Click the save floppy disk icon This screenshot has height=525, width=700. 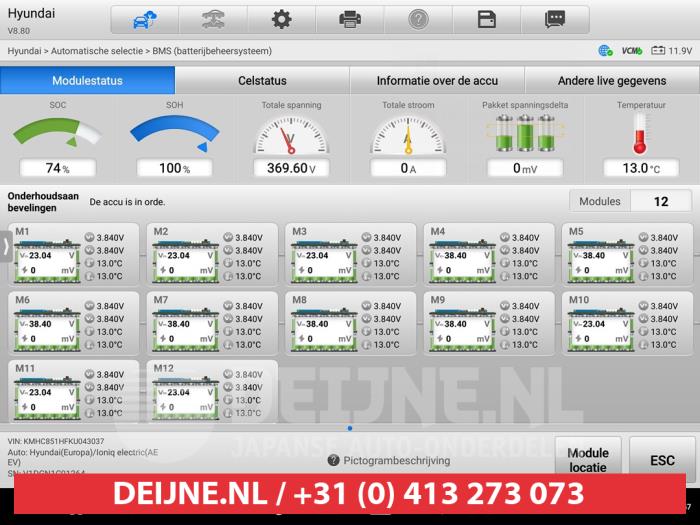(x=487, y=19)
